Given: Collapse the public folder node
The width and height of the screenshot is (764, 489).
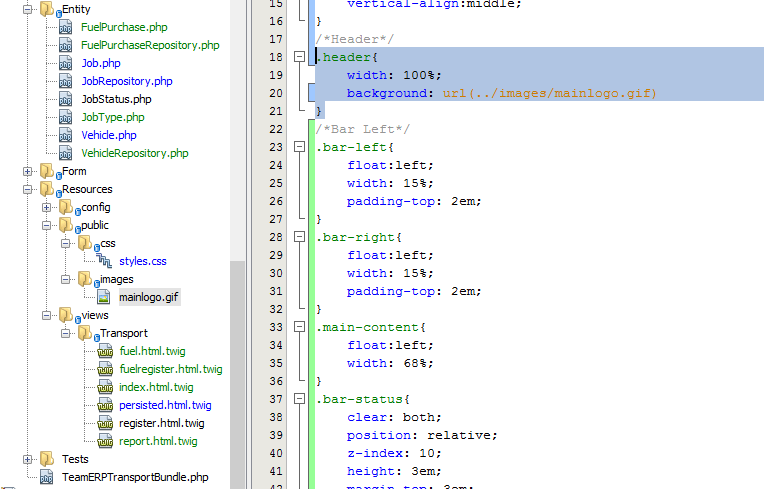Looking at the screenshot, I should click(46, 226).
